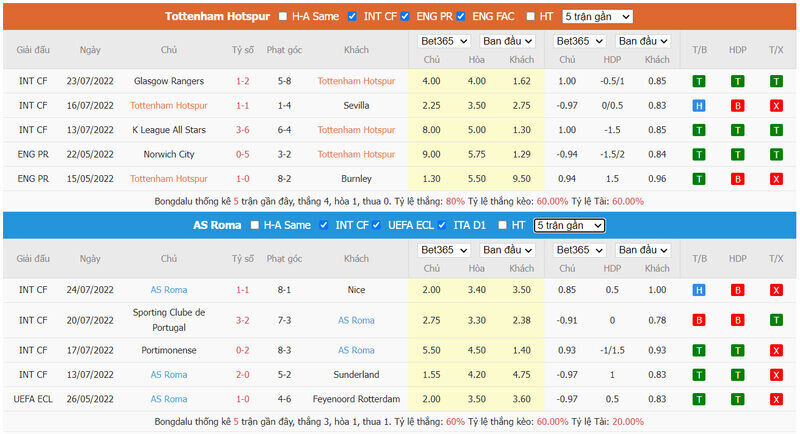Open 1-2 score of Glasgow Rangers match
The image size is (800, 434).
point(242,81)
